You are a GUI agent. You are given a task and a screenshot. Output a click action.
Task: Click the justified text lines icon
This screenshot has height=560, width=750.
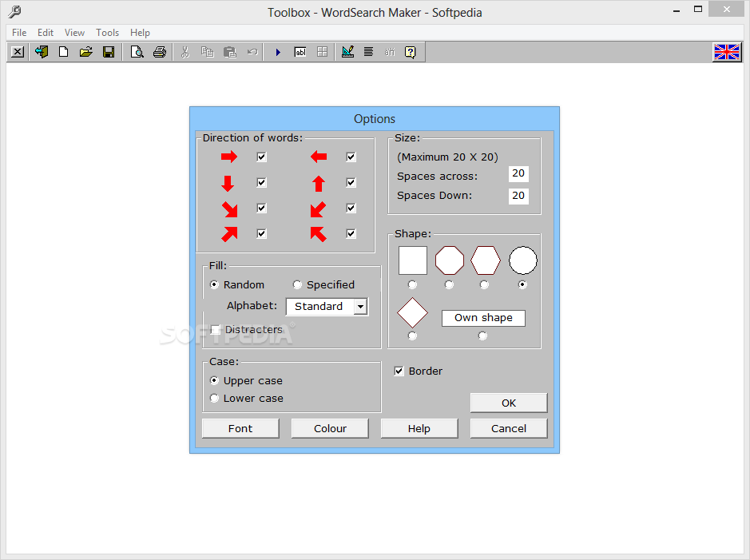point(368,52)
